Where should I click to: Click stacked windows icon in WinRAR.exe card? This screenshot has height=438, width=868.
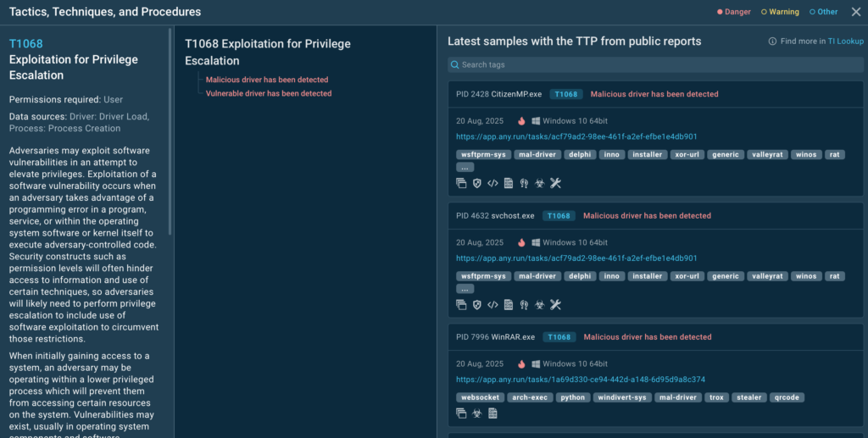click(x=461, y=413)
